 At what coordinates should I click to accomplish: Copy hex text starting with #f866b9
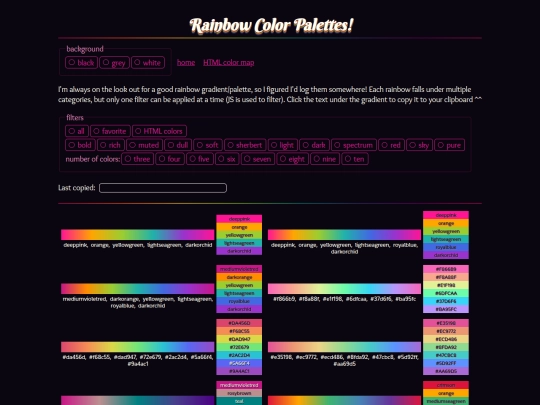(x=344, y=299)
